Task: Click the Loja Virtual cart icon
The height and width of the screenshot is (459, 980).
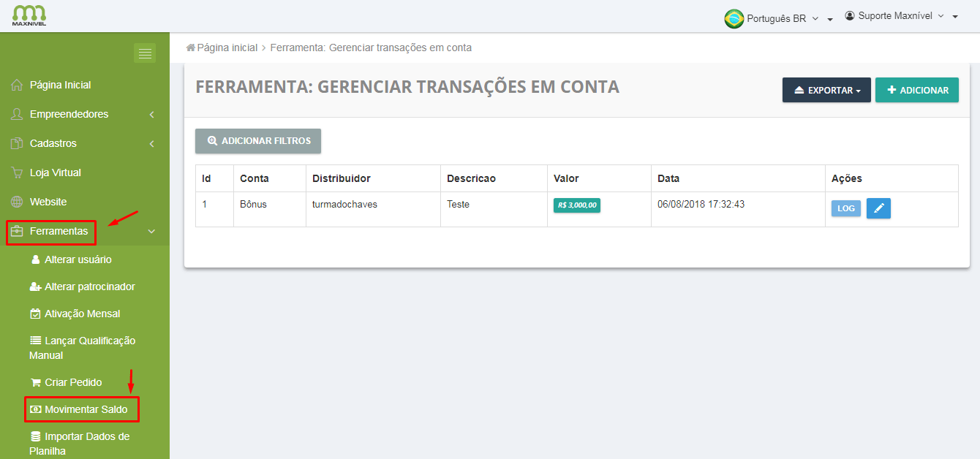Action: 17,173
